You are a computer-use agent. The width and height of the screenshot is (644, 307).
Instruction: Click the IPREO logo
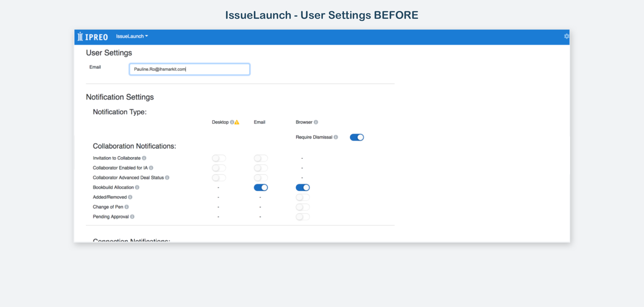click(x=93, y=37)
